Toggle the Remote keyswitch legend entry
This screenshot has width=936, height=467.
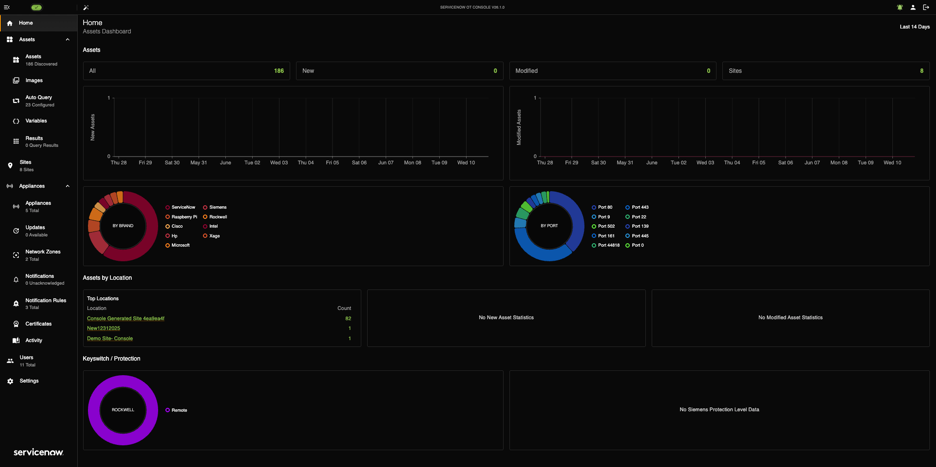176,410
